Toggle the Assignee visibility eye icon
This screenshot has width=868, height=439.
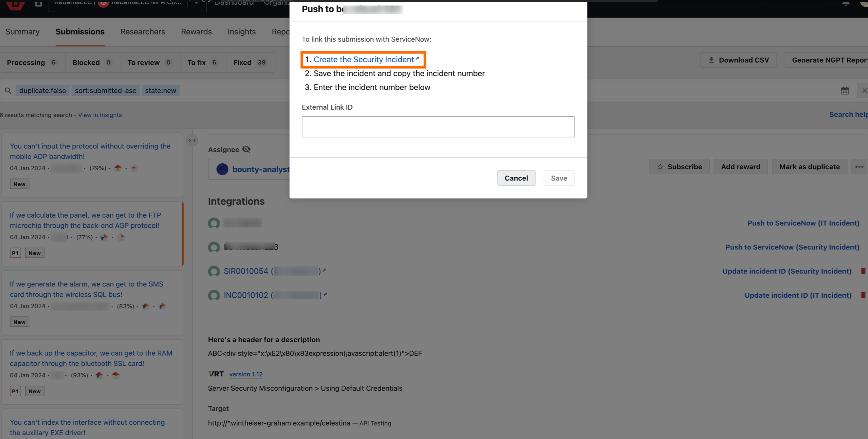tap(246, 149)
